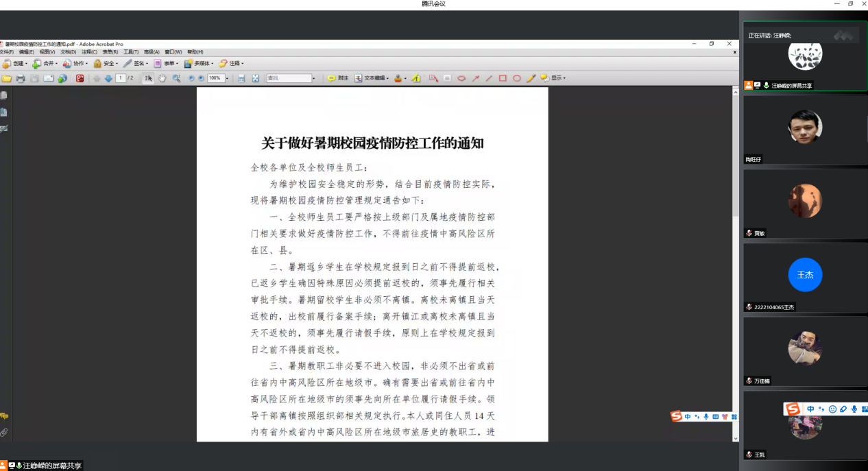Click the vertical scrollbar of the PDF document

click(x=736, y=206)
